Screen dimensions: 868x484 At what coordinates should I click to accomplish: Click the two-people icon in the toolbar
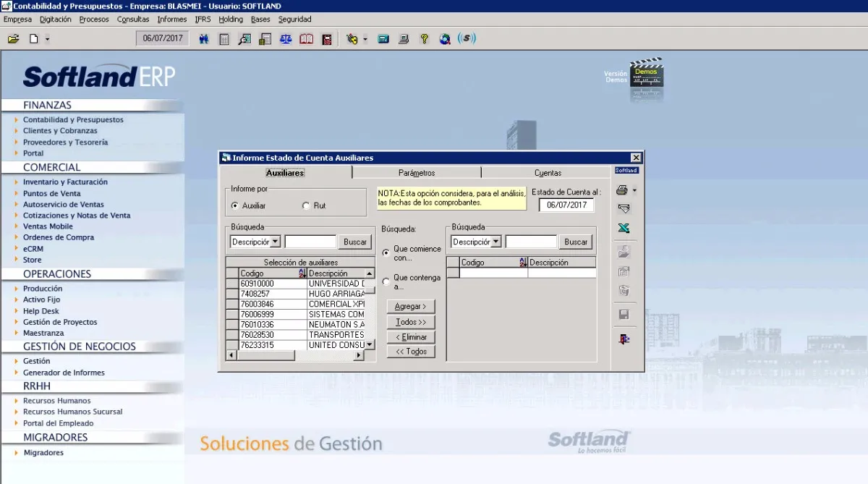(x=204, y=38)
